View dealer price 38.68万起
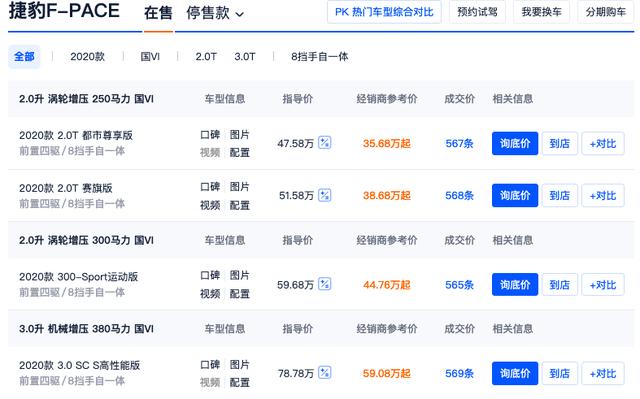640x399 pixels. (387, 195)
